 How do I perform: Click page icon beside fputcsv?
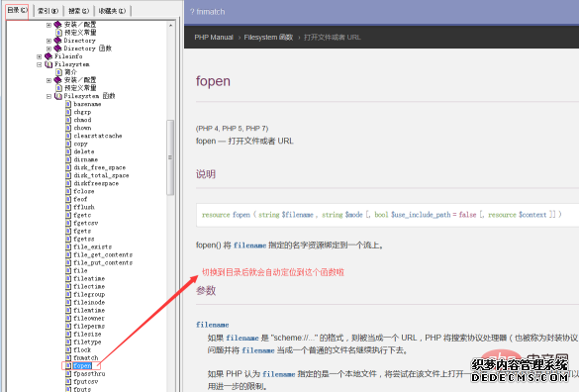[x=68, y=382]
